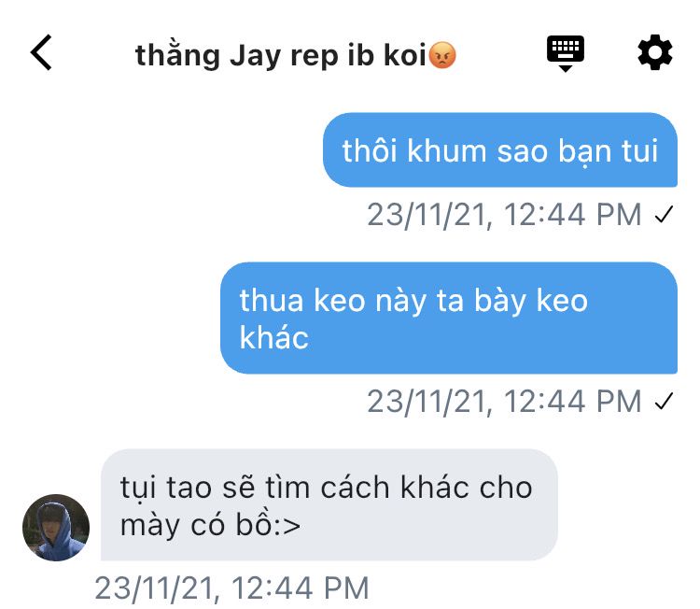
Task: Tap the word "thôi" in first blue bubble
Action: click(370, 150)
